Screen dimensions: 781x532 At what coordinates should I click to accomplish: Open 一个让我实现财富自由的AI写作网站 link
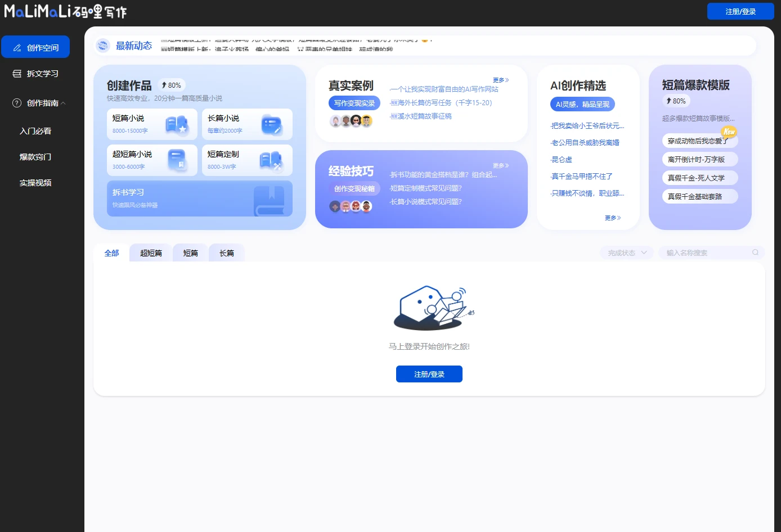point(445,89)
